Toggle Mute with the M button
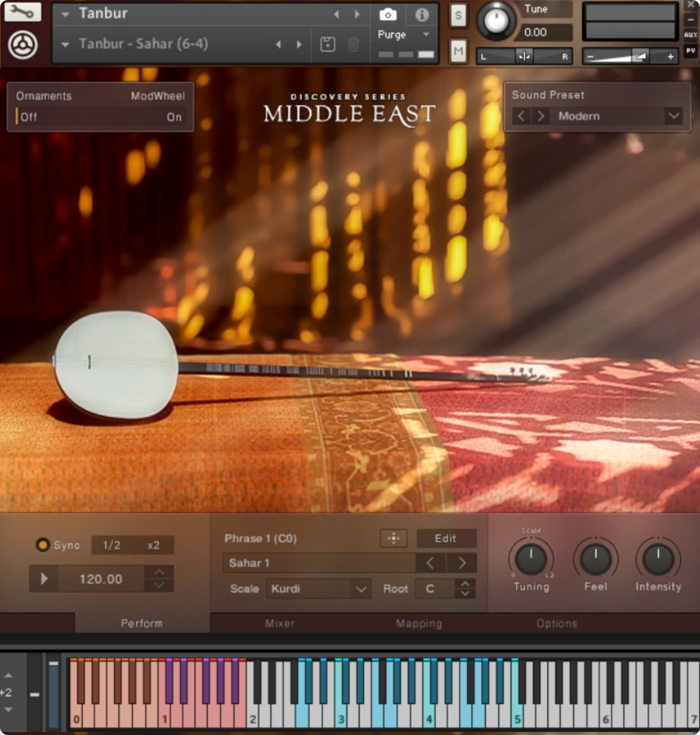Image resolution: width=700 pixels, height=735 pixels. (458, 50)
